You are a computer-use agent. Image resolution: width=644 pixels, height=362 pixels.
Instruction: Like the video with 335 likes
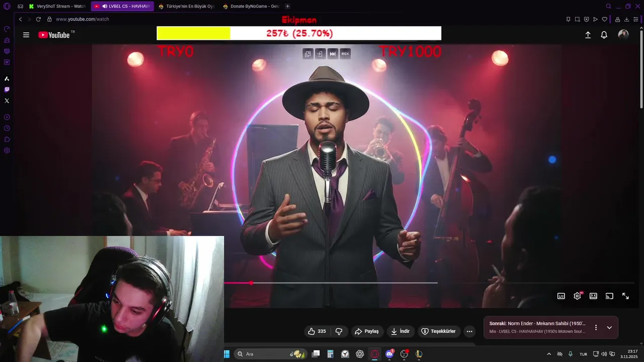click(317, 331)
